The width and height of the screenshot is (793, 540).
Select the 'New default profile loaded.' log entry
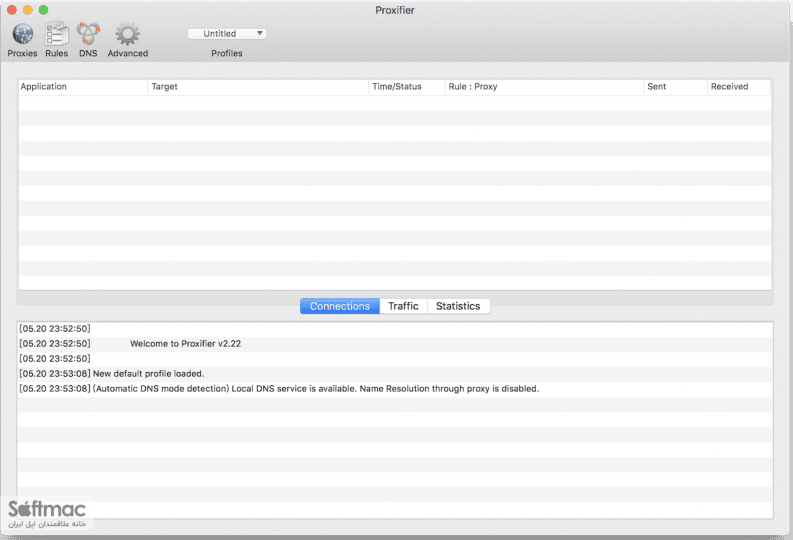395,374
